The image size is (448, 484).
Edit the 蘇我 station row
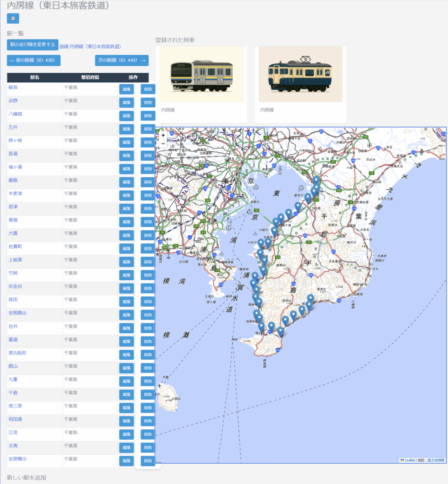(127, 89)
